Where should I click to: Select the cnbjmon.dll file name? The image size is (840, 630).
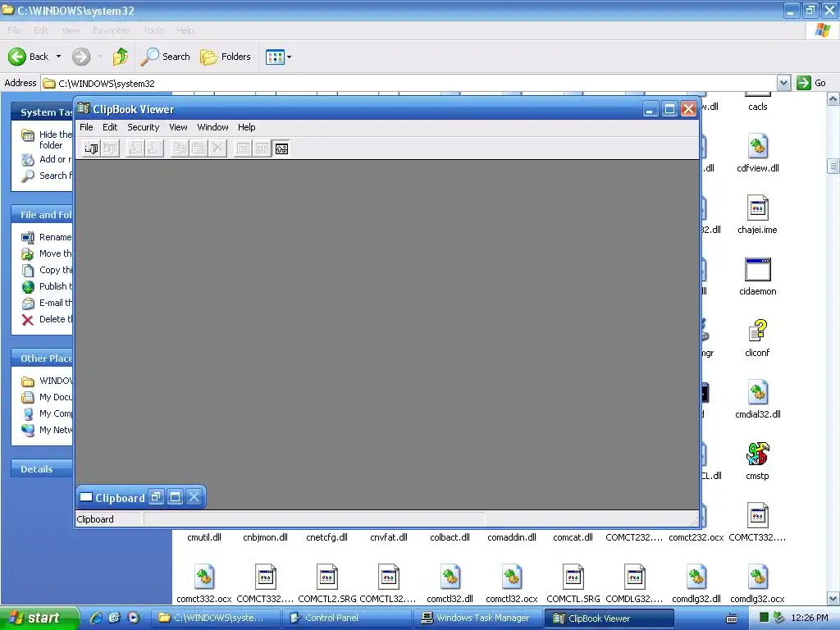pos(265,537)
